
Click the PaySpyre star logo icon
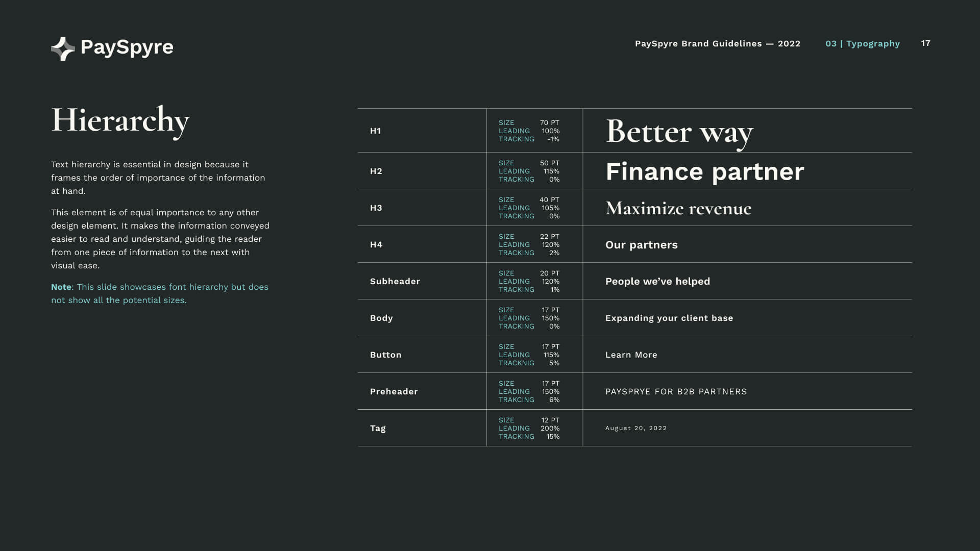click(63, 49)
